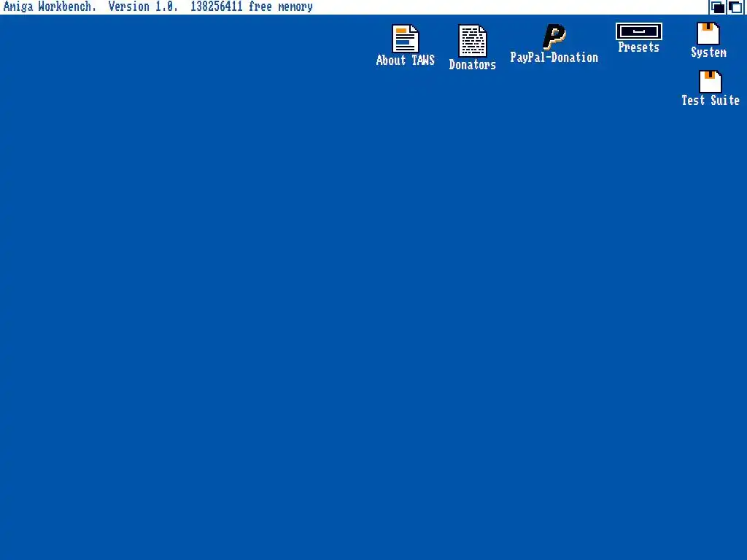747x560 pixels.
Task: Click the screen-to-back depth gadget
Action: pos(718,7)
